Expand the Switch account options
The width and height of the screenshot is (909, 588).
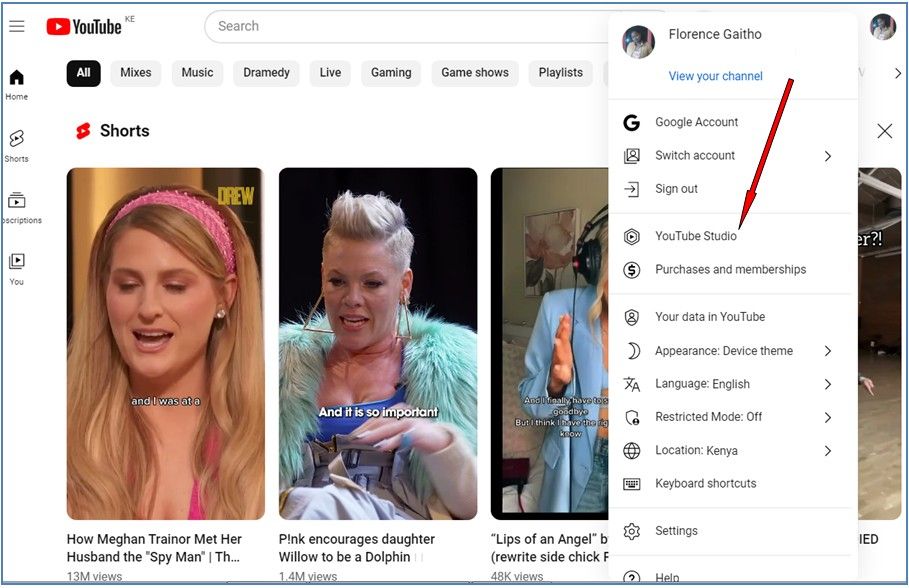click(x=828, y=155)
